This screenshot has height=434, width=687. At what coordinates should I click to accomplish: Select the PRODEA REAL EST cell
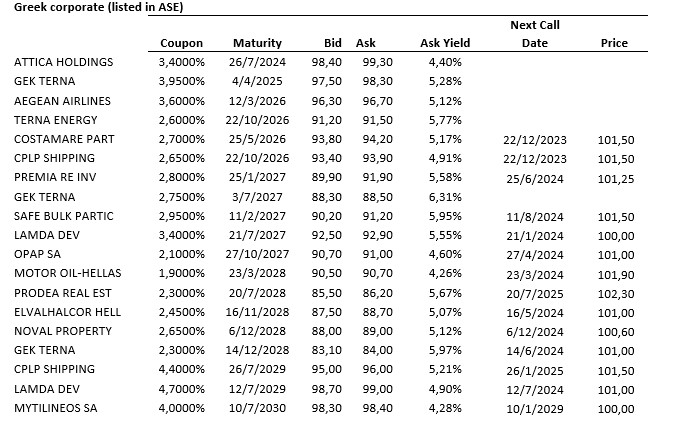[63, 293]
